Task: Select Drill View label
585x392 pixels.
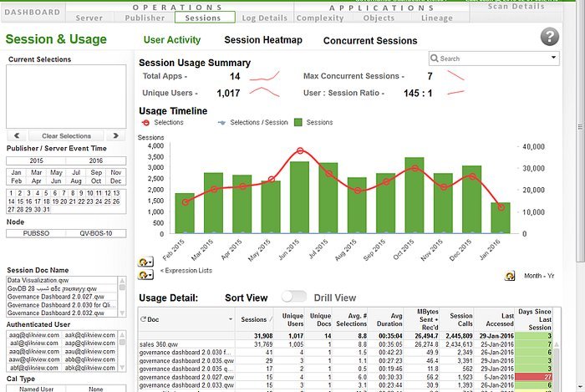Action: click(x=334, y=298)
